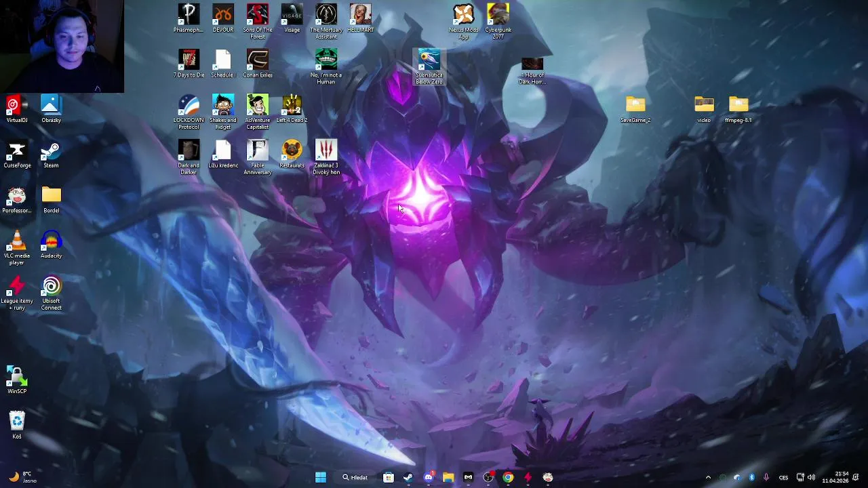Select the 1 Hour of Dark Horror file

(x=532, y=71)
